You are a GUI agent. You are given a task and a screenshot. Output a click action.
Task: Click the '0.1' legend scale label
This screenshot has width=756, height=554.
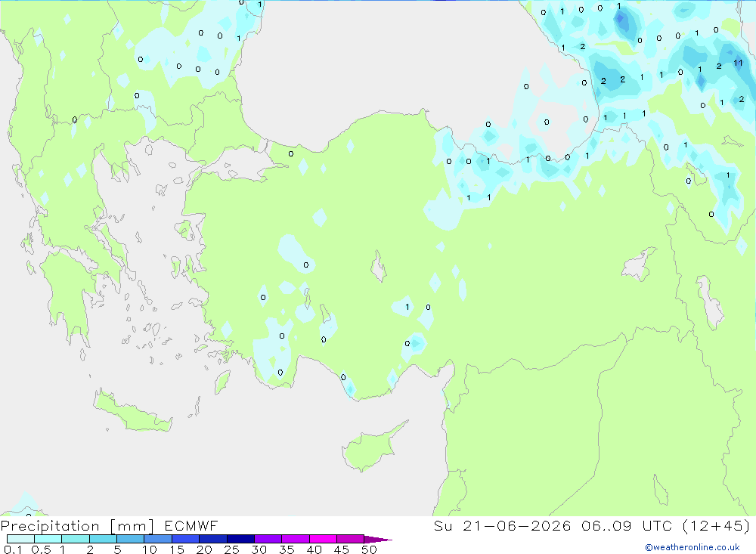pyautogui.click(x=13, y=549)
